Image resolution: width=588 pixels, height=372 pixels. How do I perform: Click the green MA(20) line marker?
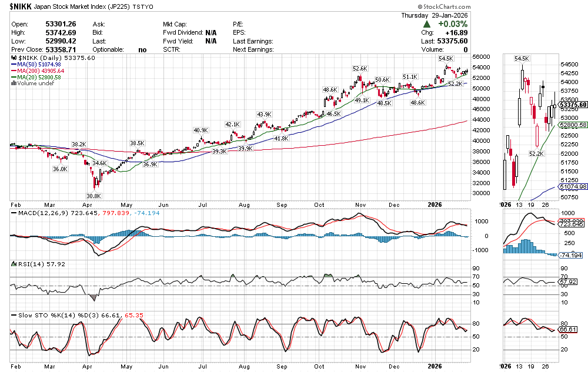click(x=14, y=78)
